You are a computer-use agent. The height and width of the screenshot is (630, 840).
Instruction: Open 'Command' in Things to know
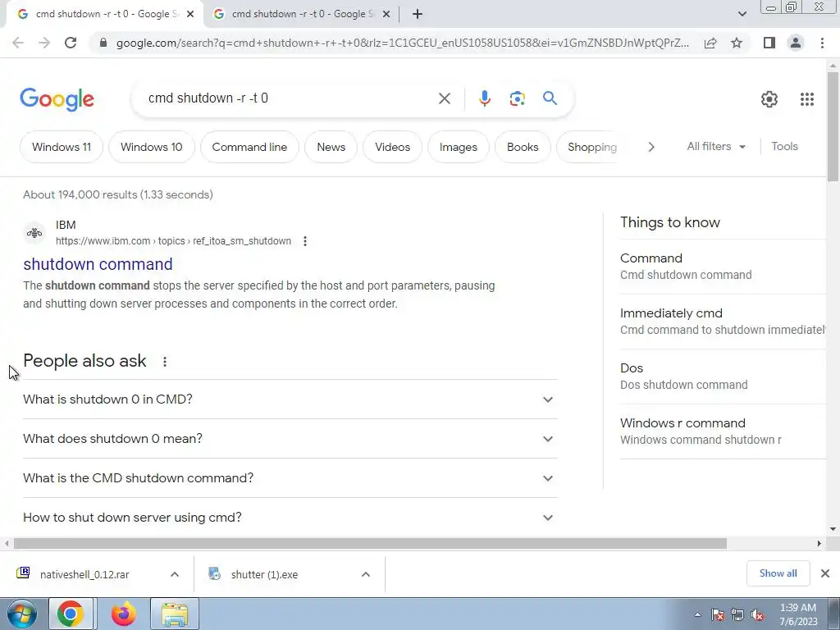click(x=723, y=267)
